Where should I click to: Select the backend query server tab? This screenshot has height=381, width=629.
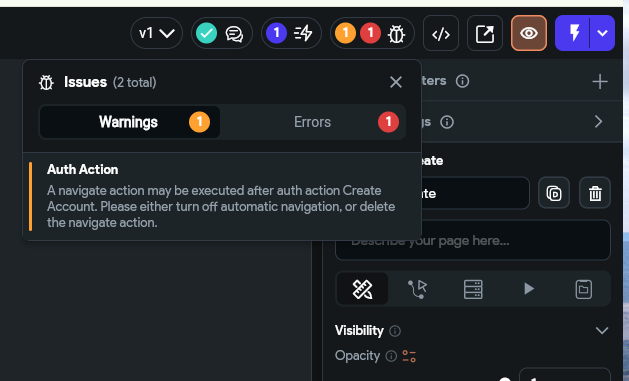click(473, 289)
